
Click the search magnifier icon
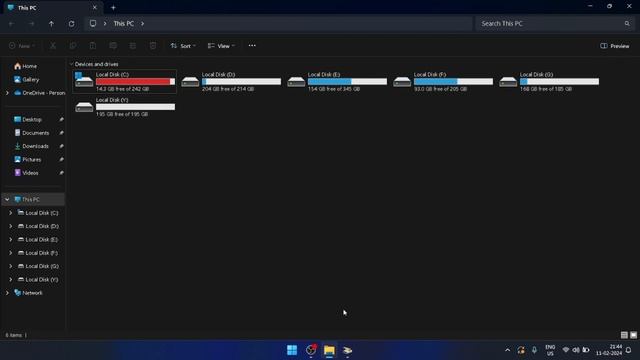point(627,24)
